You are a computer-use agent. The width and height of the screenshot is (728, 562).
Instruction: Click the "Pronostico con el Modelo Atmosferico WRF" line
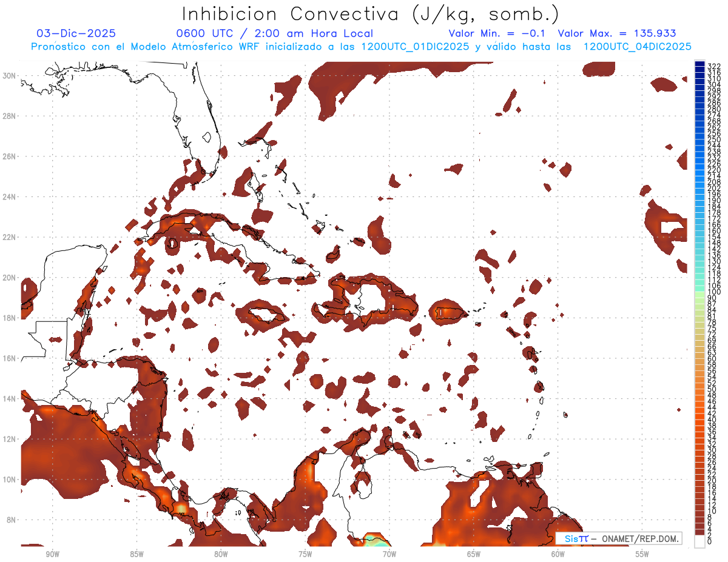(x=361, y=47)
